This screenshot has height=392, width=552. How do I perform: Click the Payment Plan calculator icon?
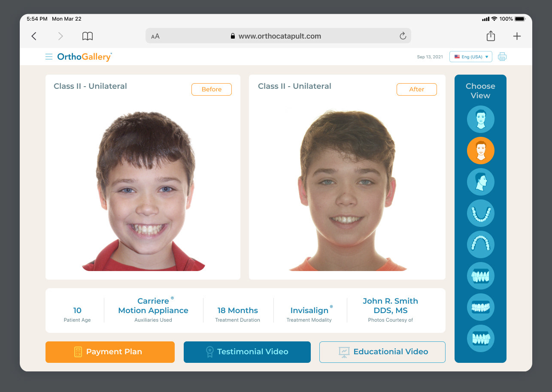click(x=78, y=352)
